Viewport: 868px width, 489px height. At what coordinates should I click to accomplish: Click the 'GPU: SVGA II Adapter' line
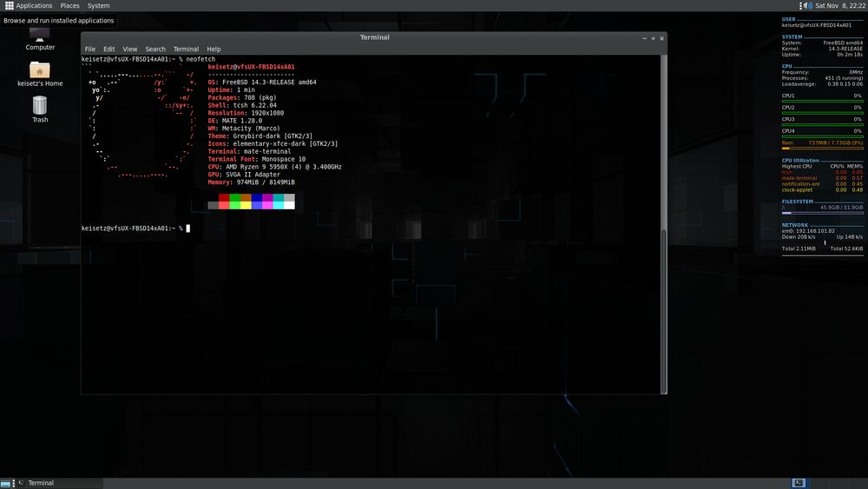tap(244, 175)
